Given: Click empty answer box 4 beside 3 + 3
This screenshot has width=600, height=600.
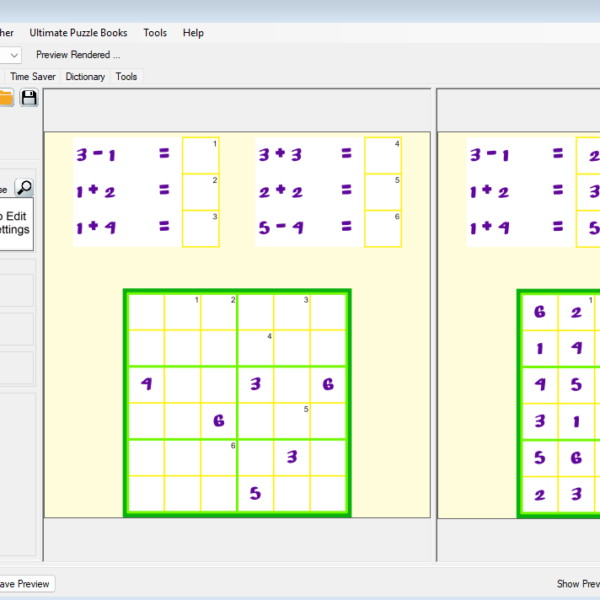Looking at the screenshot, I should (x=383, y=155).
